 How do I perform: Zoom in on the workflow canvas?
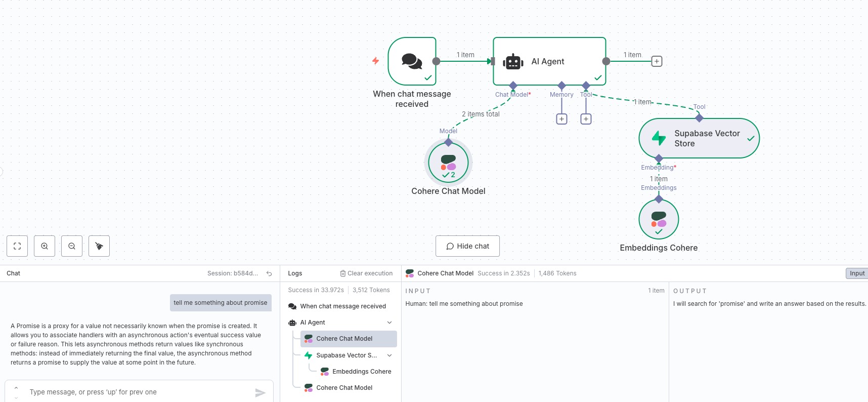click(x=45, y=246)
